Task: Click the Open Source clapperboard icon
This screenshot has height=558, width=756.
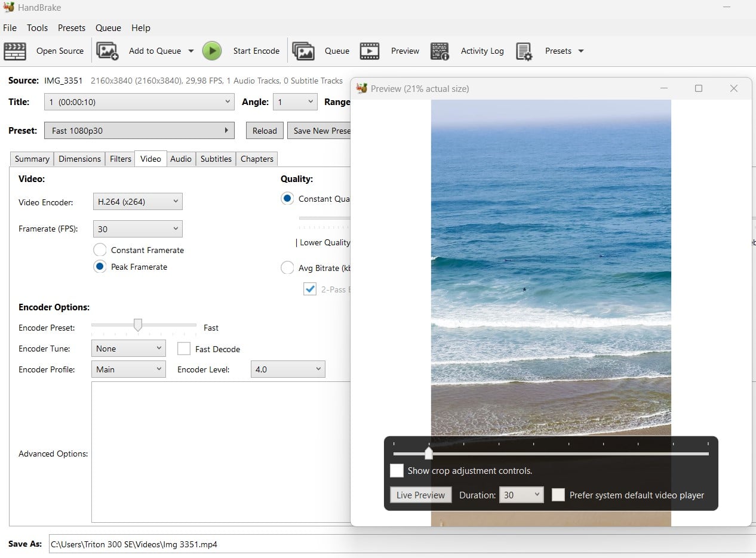Action: point(15,51)
